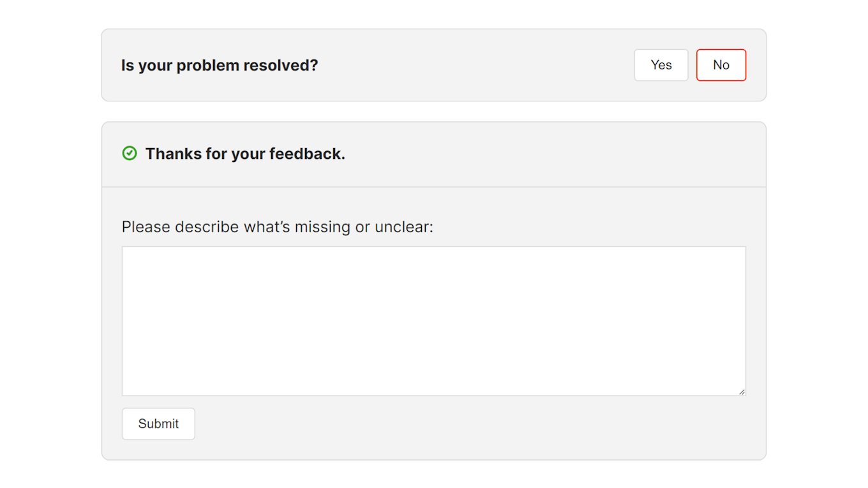Focus the missing or unclear details box
The height and width of the screenshot is (488, 868).
(434, 321)
